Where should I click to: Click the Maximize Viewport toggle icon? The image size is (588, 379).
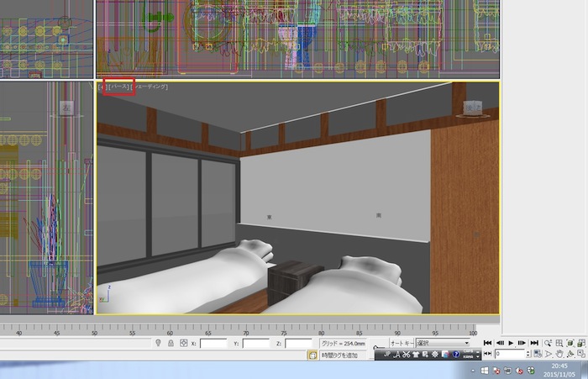pyautogui.click(x=581, y=355)
